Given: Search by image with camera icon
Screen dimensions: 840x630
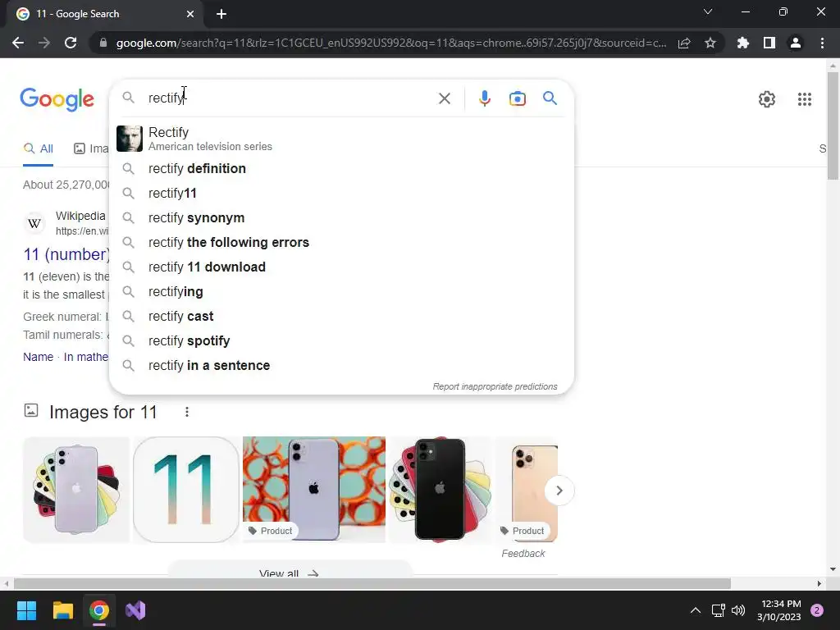Looking at the screenshot, I should pos(518,98).
